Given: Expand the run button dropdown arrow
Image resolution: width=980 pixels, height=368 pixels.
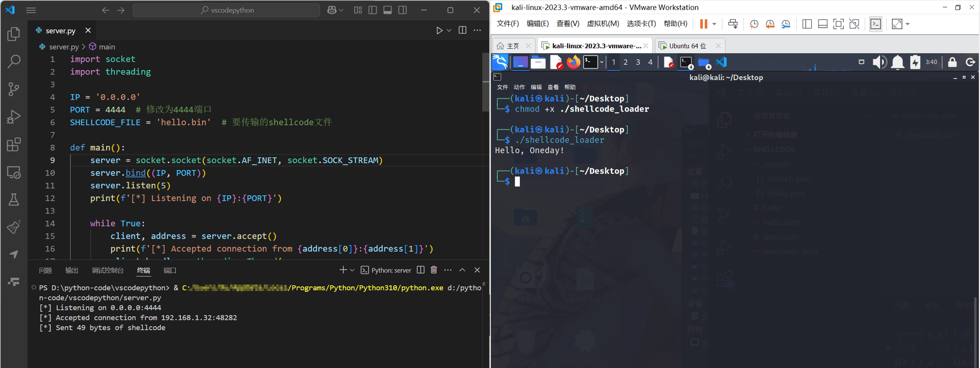Looking at the screenshot, I should (449, 31).
